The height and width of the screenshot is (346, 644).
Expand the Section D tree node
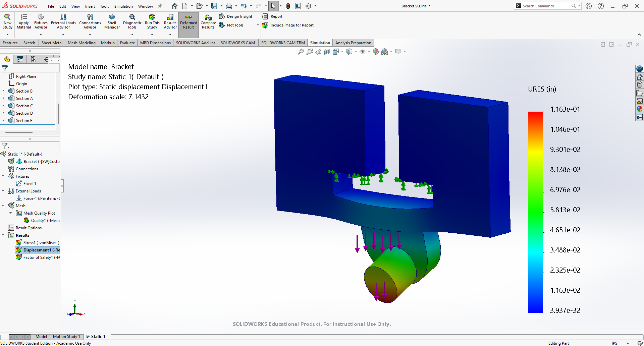3,113
